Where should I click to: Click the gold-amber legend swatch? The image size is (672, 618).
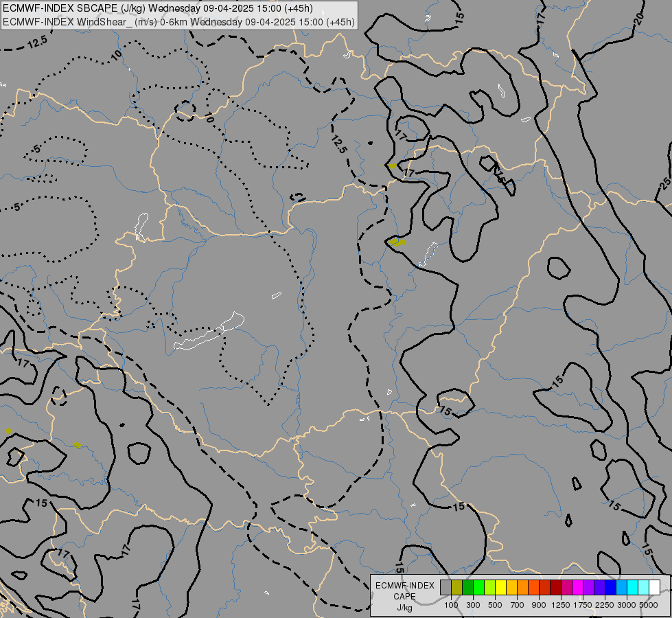pyautogui.click(x=511, y=587)
